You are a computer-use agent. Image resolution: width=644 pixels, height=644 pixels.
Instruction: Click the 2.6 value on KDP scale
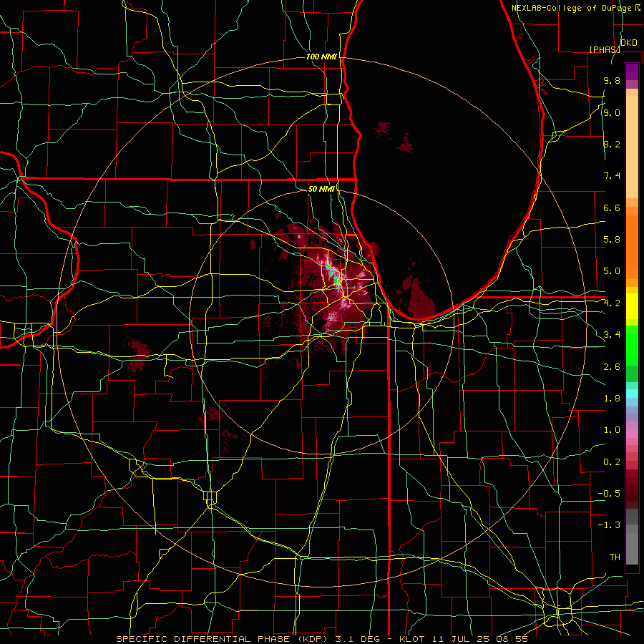coord(612,367)
